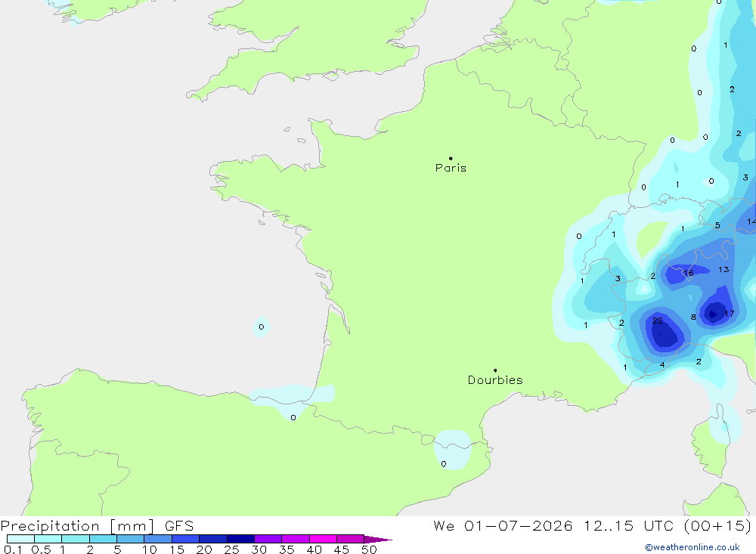
Task: Click the '10' legend scale label
Action: click(150, 549)
